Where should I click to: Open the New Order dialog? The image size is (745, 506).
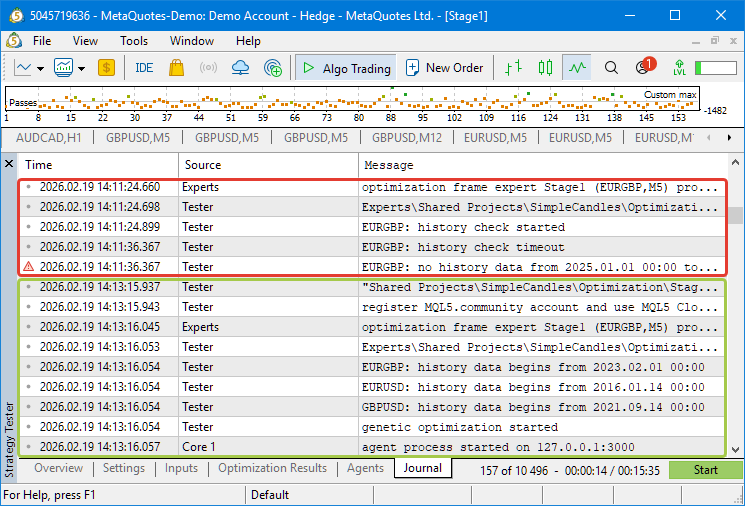[444, 68]
